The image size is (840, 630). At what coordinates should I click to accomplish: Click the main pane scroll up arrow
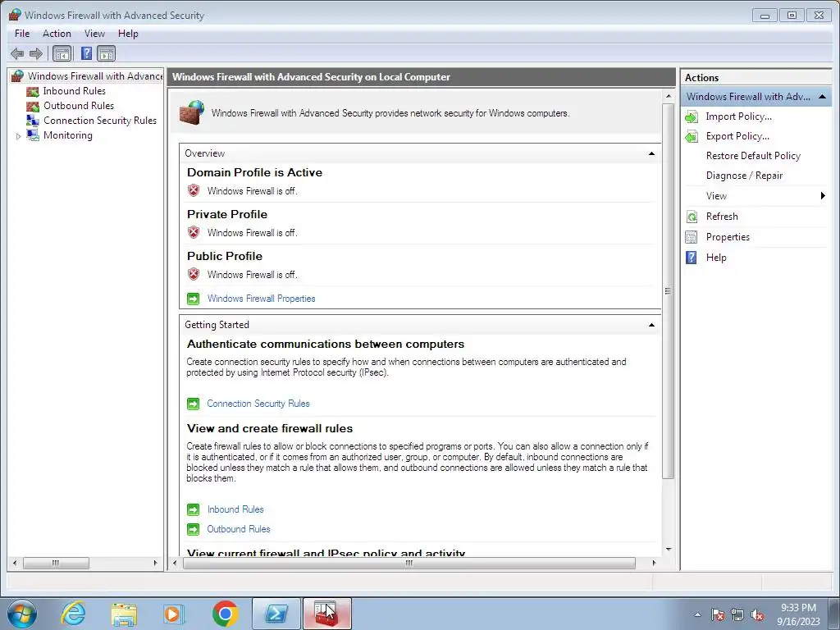[668, 97]
